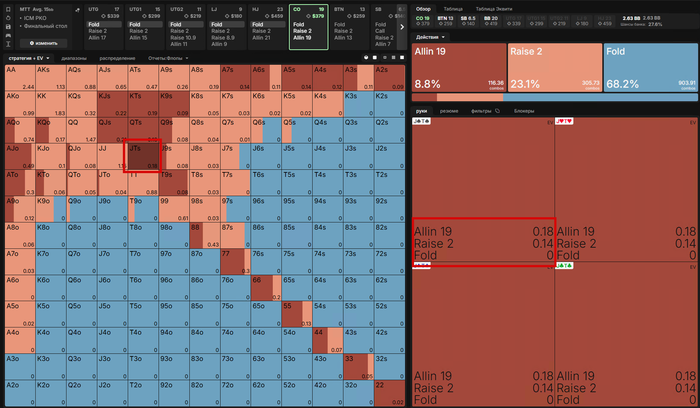Open the Отчеты: Флопы dropdown
Image resolution: width=700 pixels, height=408 pixels.
[x=168, y=58]
